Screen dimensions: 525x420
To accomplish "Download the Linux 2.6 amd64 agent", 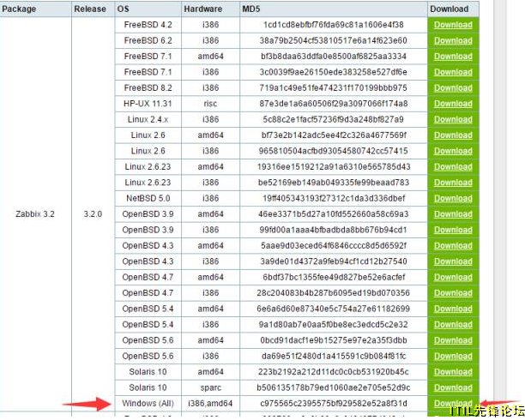I will coord(453,135).
